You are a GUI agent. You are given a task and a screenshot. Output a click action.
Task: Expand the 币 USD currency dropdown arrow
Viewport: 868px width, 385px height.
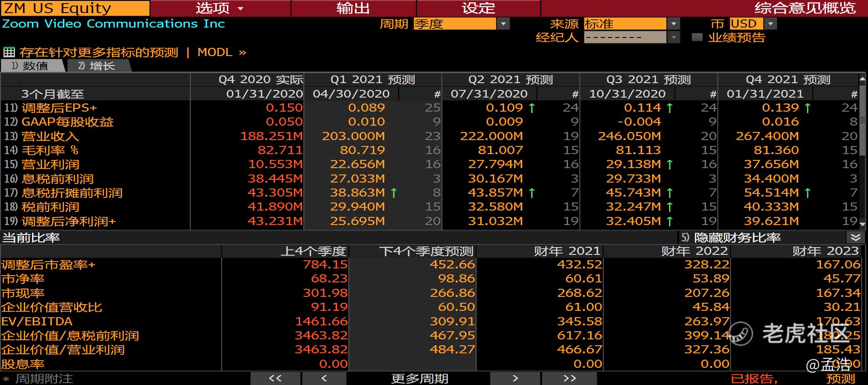point(771,24)
